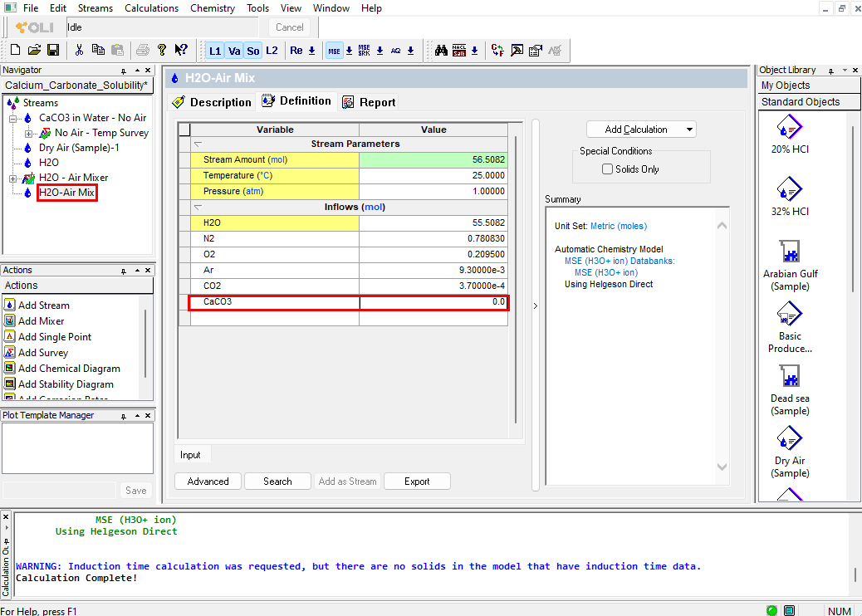This screenshot has width=862, height=616.
Task: Click the New document toolbar icon
Action: 16,51
